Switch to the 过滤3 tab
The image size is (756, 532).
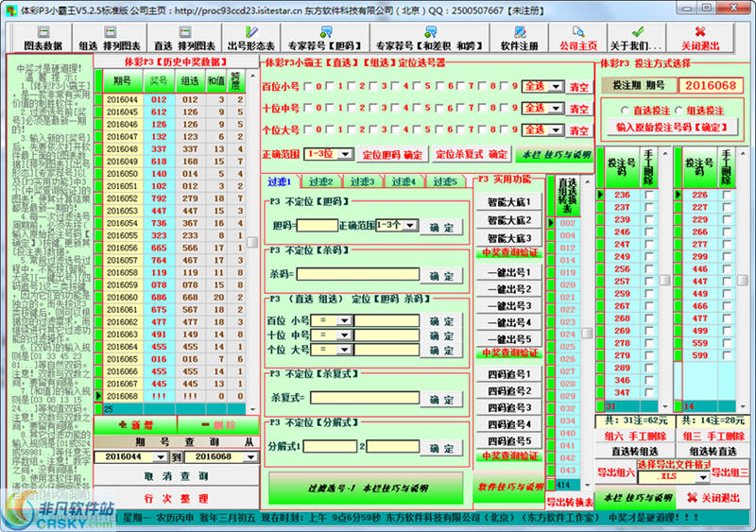[362, 181]
